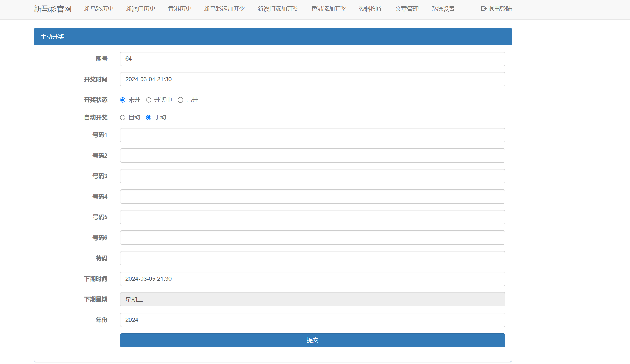Screen dimensions: 630x364
Task: Open the 新澳门历史 menu item
Action: pos(141,9)
